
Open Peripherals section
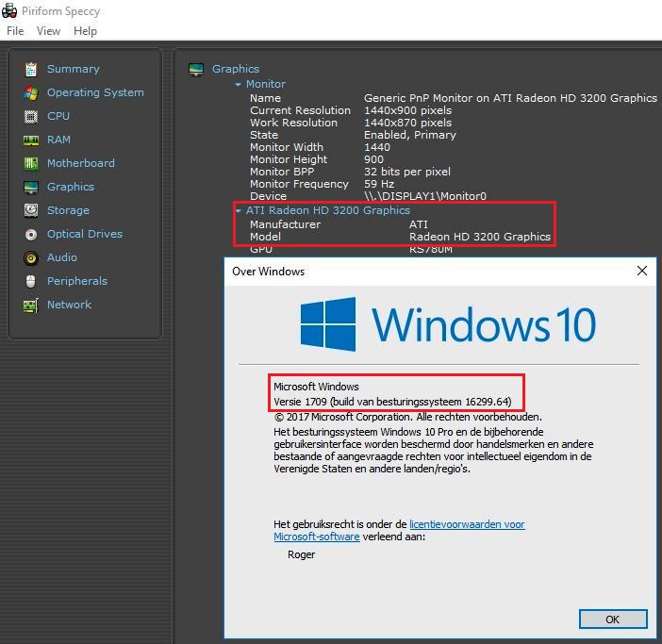[76, 281]
